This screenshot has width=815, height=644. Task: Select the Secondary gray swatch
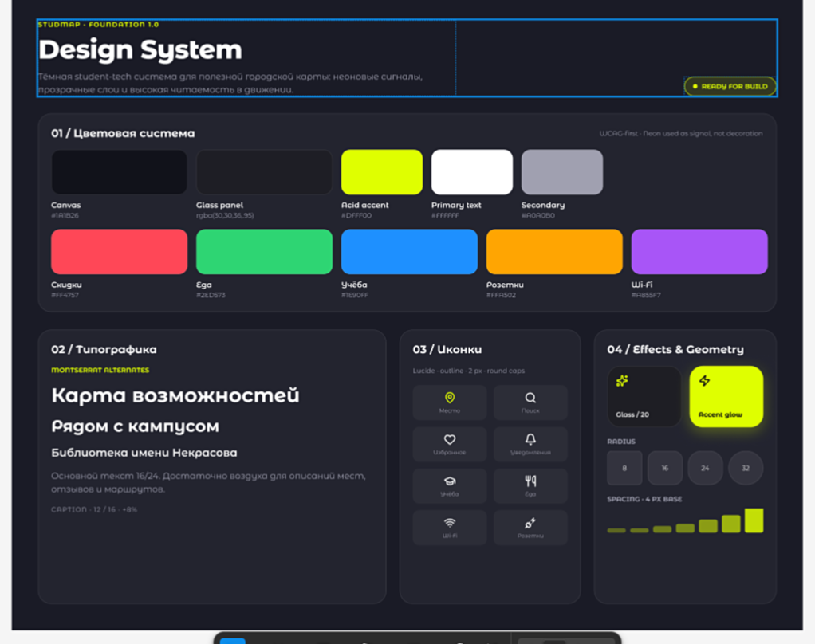click(562, 172)
